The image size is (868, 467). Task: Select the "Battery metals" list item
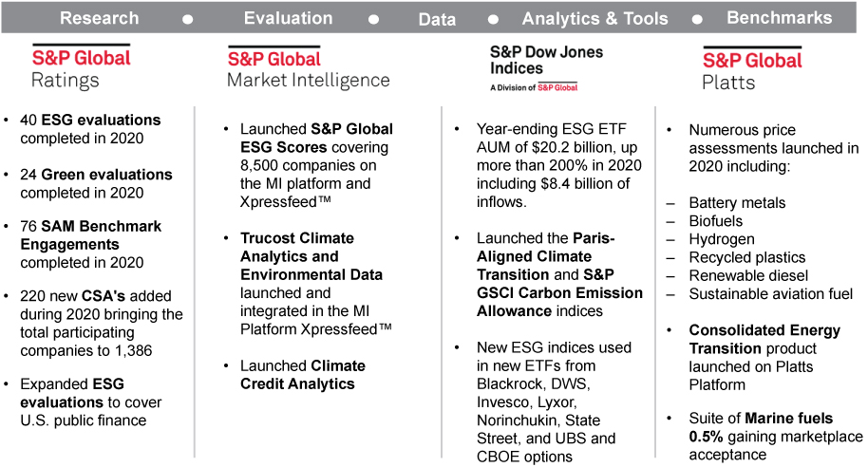tap(738, 203)
